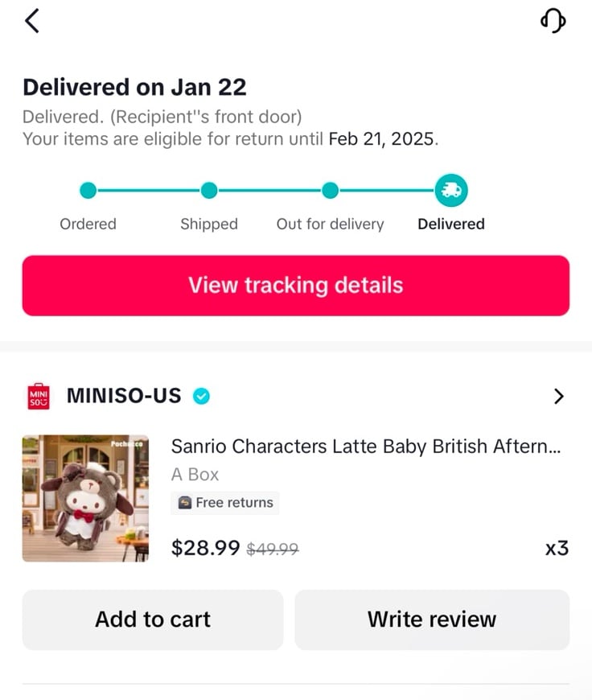Viewport: 592px width, 700px height.
Task: Click the $28.99 price text
Action: click(x=205, y=548)
